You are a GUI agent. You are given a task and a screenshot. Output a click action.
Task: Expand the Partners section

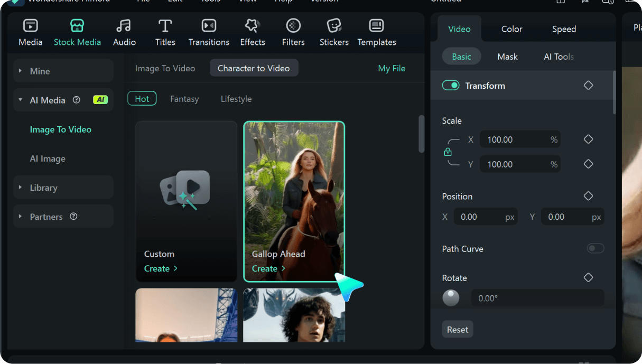(20, 217)
